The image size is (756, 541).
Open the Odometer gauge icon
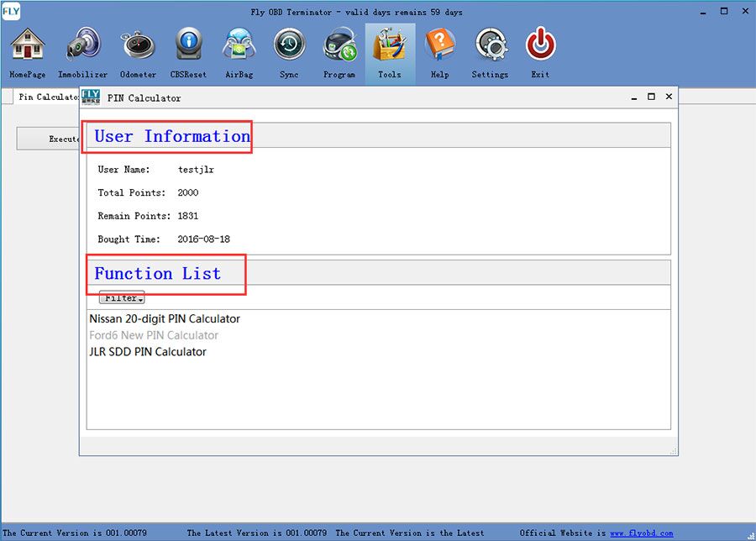click(x=138, y=45)
